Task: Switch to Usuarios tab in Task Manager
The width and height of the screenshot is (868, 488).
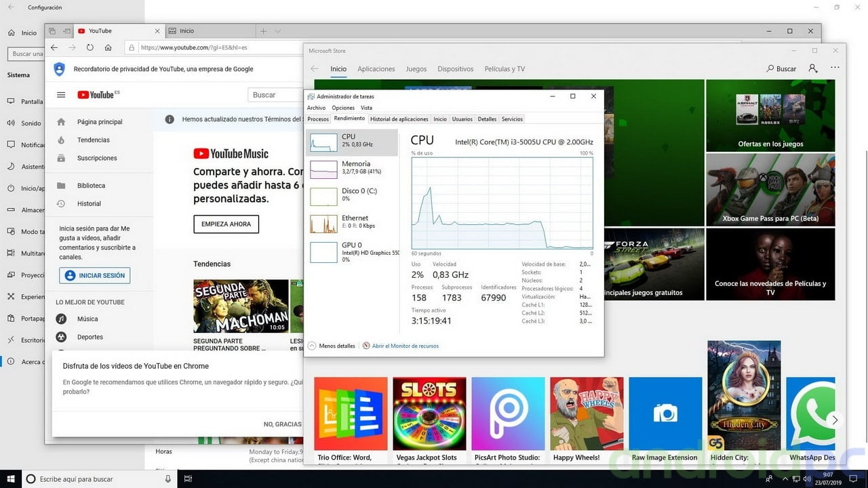Action: pos(462,119)
